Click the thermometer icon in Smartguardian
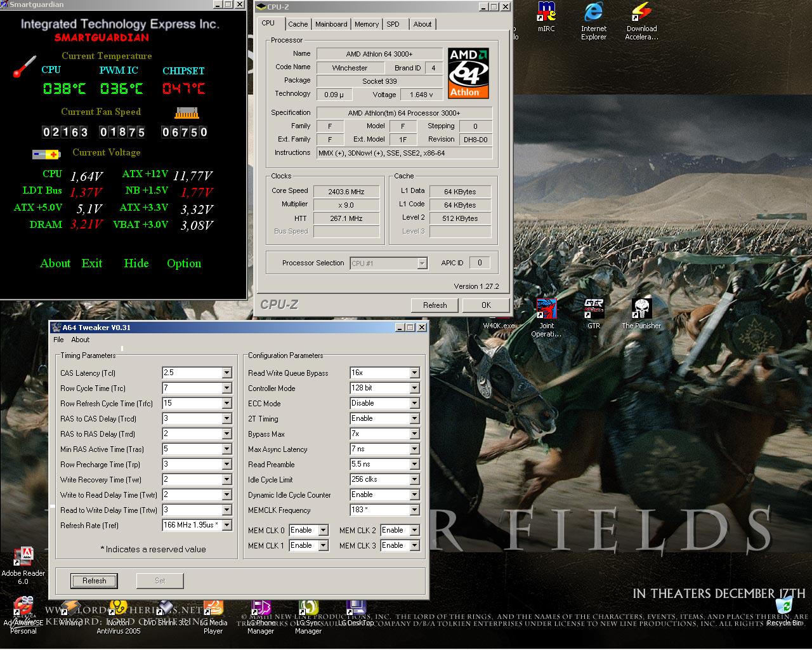Screen dimensions: 812x650 click(25, 67)
